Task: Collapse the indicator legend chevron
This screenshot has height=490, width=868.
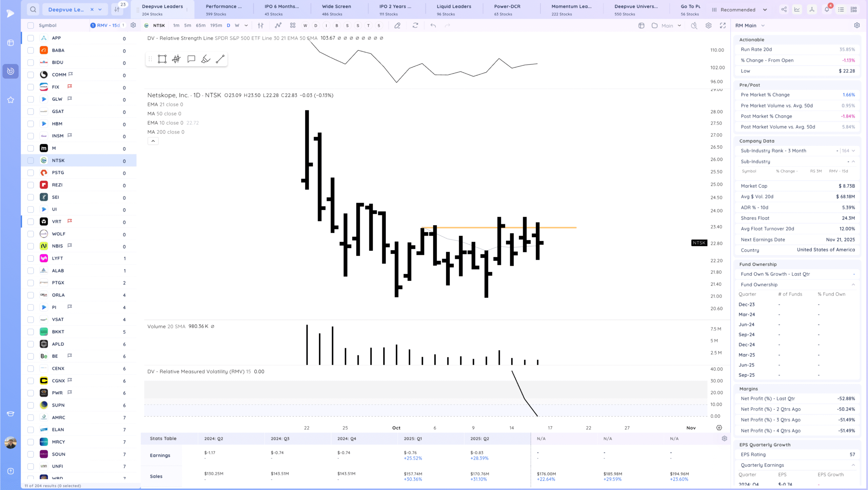Action: pos(153,141)
